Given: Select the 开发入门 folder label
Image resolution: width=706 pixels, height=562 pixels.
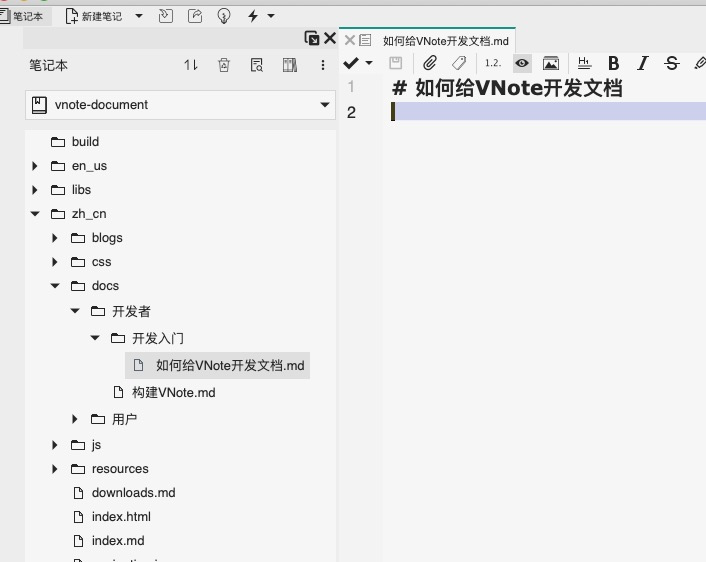Looking at the screenshot, I should (x=158, y=338).
